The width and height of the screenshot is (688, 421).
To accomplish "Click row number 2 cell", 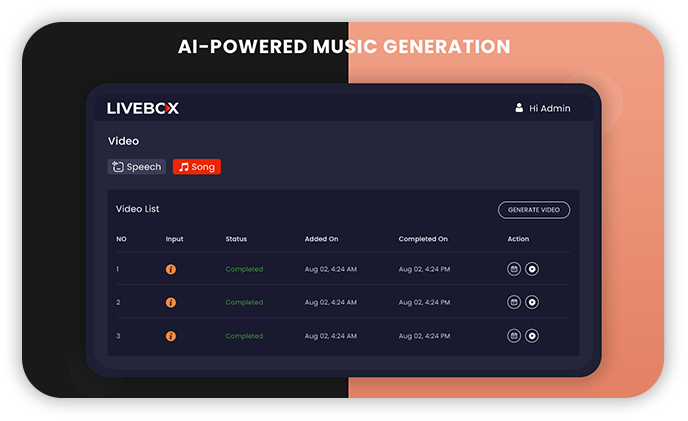I will pos(118,302).
